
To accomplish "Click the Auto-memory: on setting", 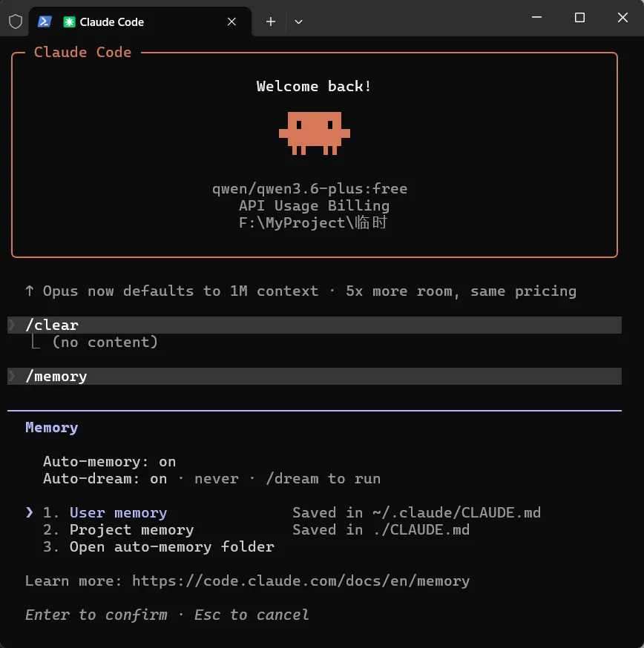I will click(x=109, y=462).
